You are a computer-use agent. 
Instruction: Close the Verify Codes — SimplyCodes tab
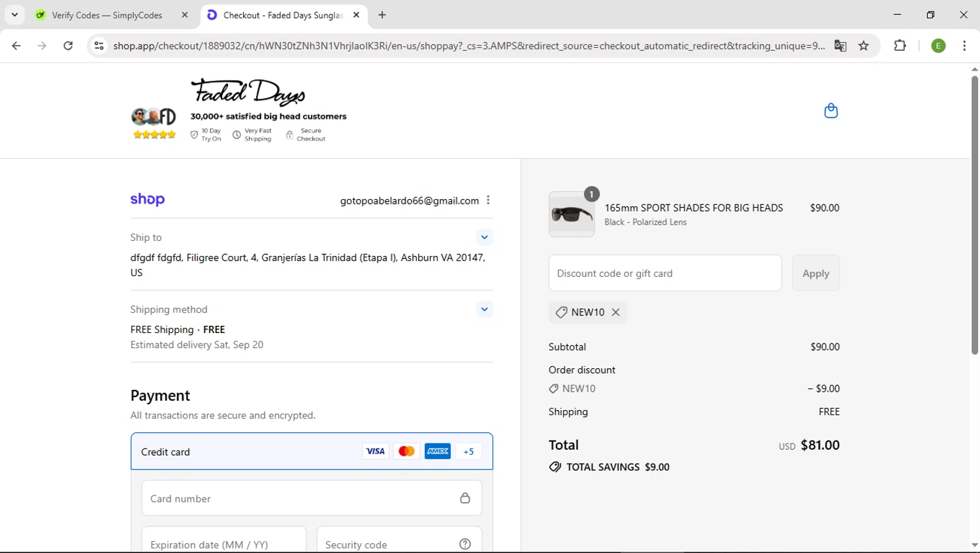point(185,15)
